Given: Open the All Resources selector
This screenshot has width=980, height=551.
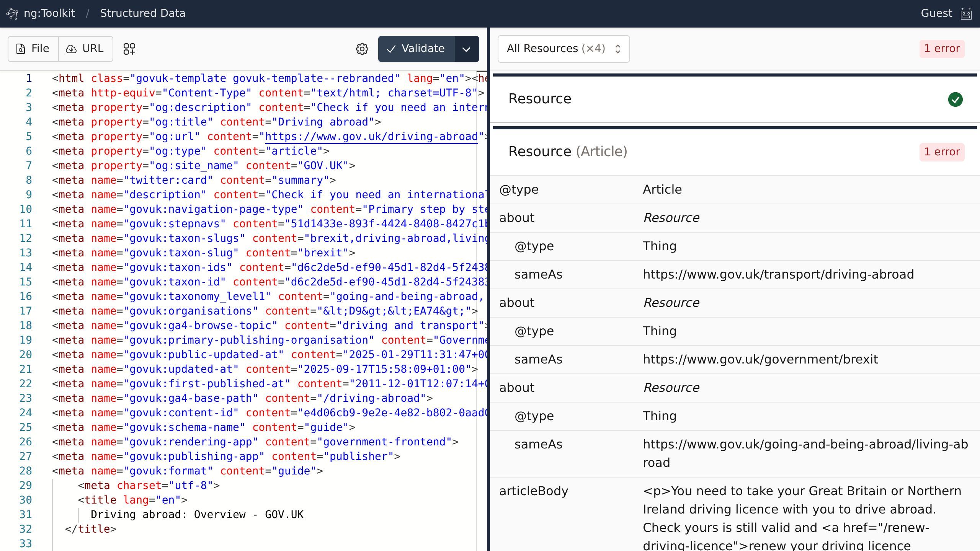Looking at the screenshot, I should tap(563, 49).
